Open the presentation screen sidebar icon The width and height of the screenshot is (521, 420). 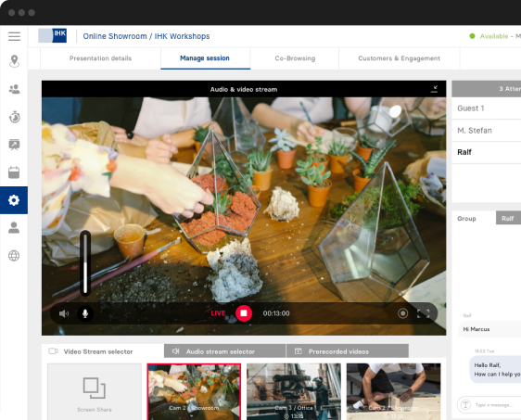[x=14, y=145]
